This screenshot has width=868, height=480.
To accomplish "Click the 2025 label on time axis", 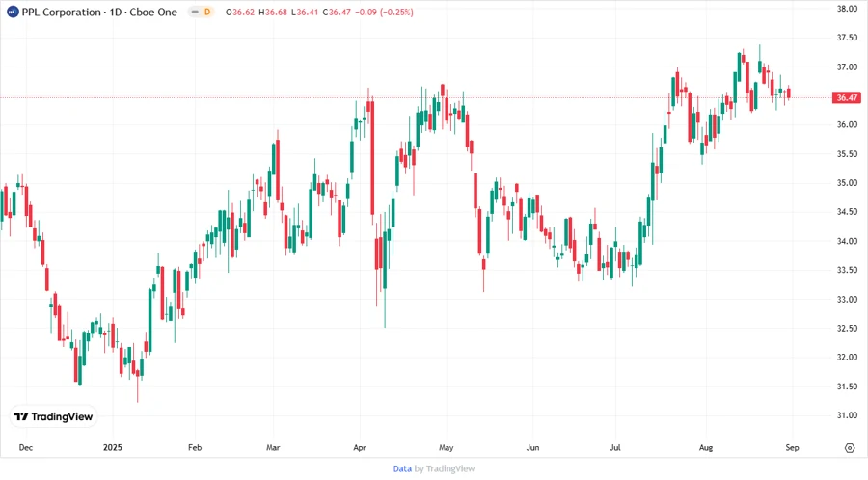I will tap(113, 448).
